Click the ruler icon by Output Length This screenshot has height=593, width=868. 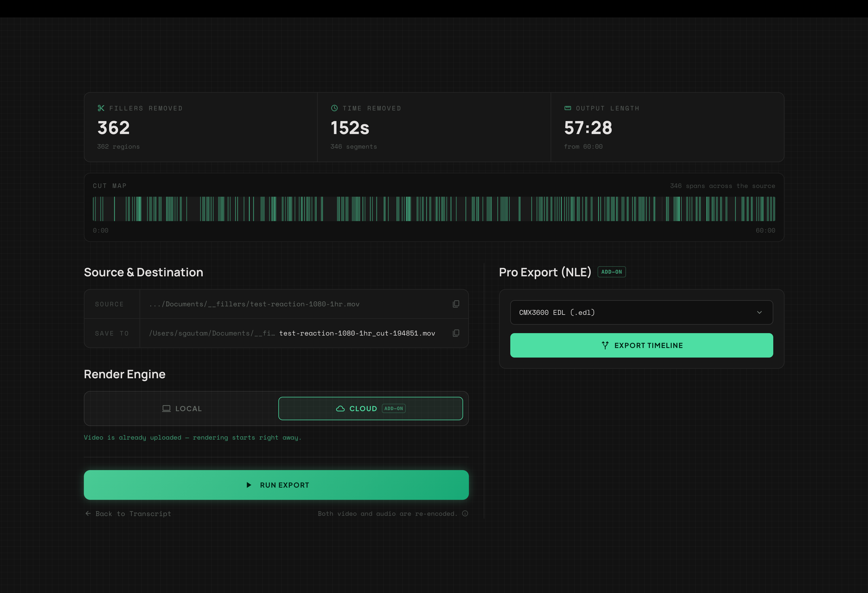tap(568, 108)
